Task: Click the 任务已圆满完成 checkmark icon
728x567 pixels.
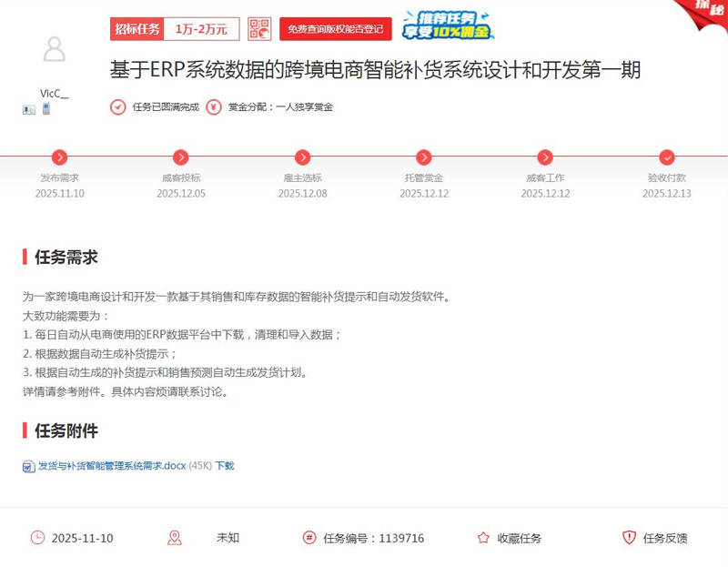Action: tap(118, 107)
